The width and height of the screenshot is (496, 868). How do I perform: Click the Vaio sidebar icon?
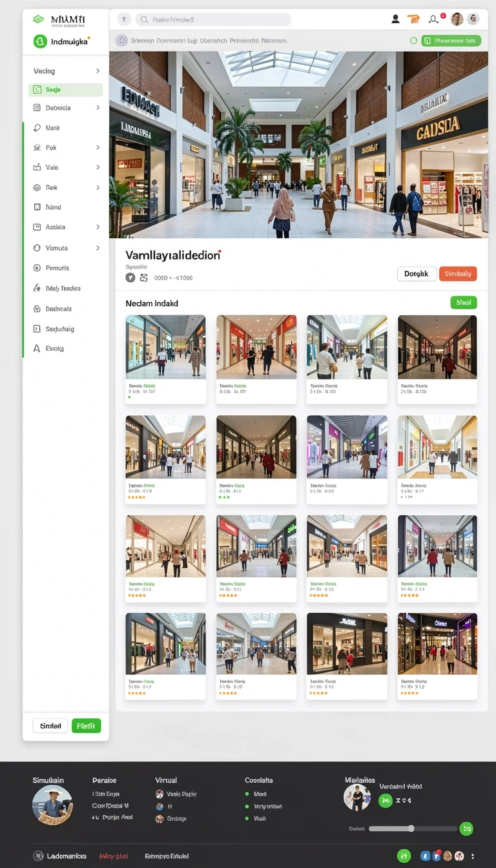(37, 167)
